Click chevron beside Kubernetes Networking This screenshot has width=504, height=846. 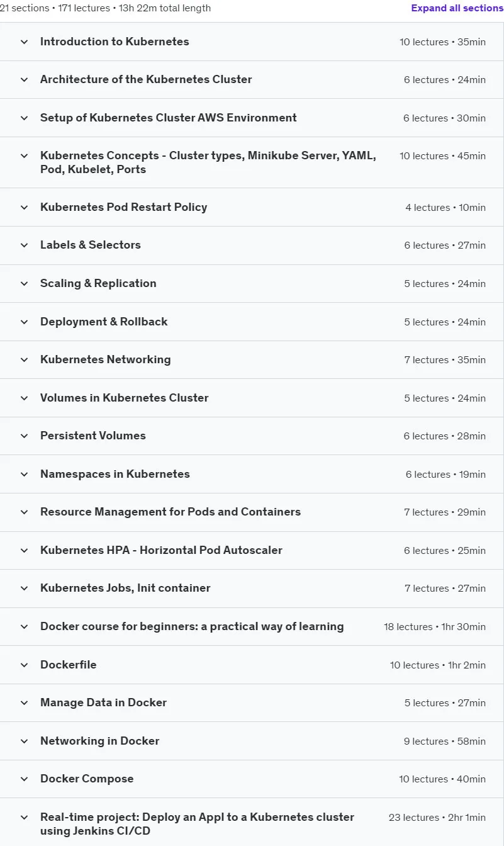pyautogui.click(x=25, y=360)
